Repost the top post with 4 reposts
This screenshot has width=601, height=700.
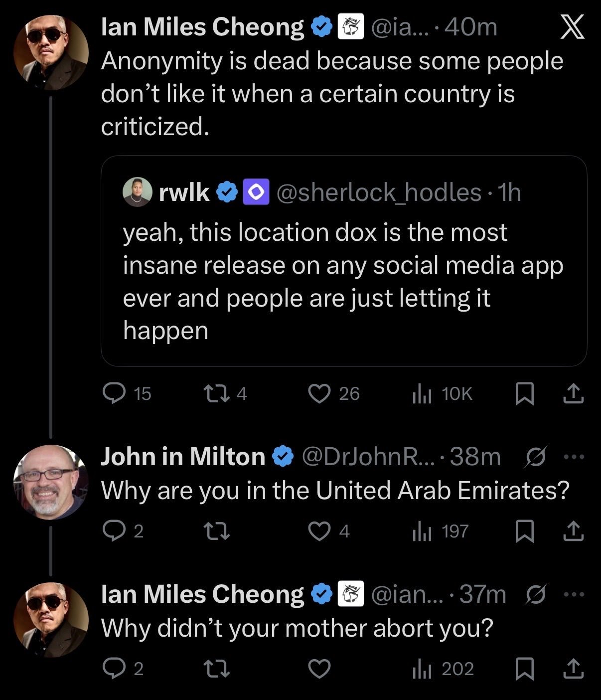click(x=217, y=394)
